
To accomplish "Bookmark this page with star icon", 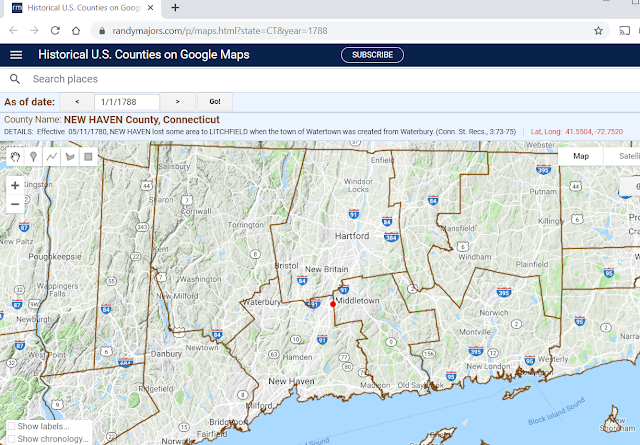I will click(x=598, y=31).
